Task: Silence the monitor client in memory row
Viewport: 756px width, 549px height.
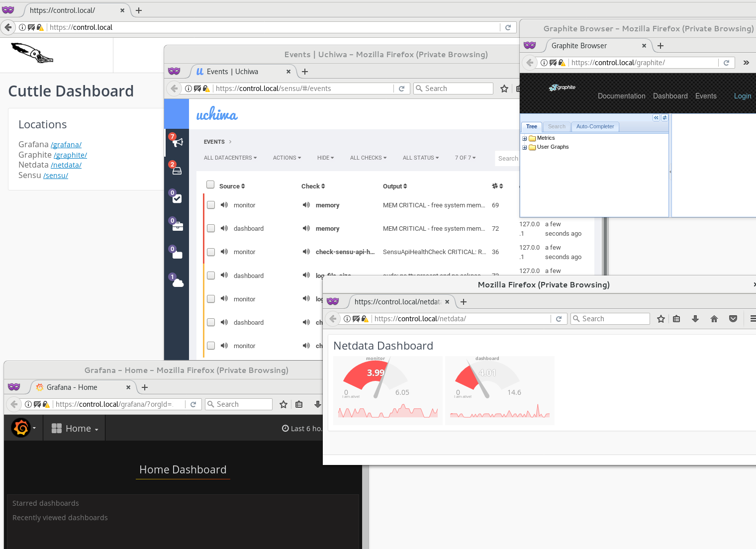Action: click(224, 205)
